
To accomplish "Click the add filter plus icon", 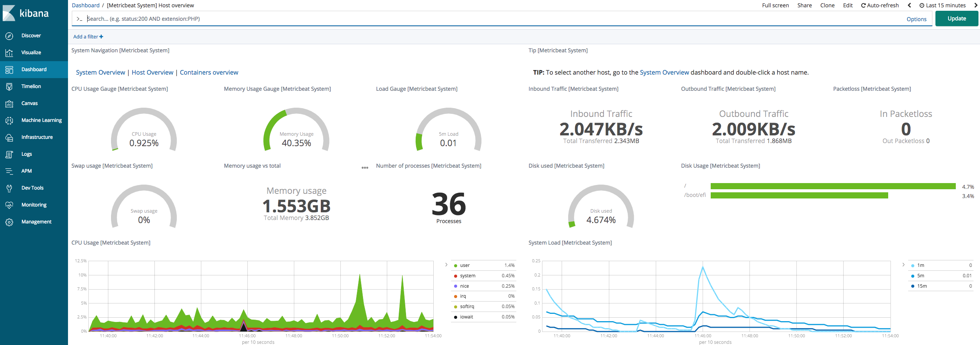I will (101, 37).
